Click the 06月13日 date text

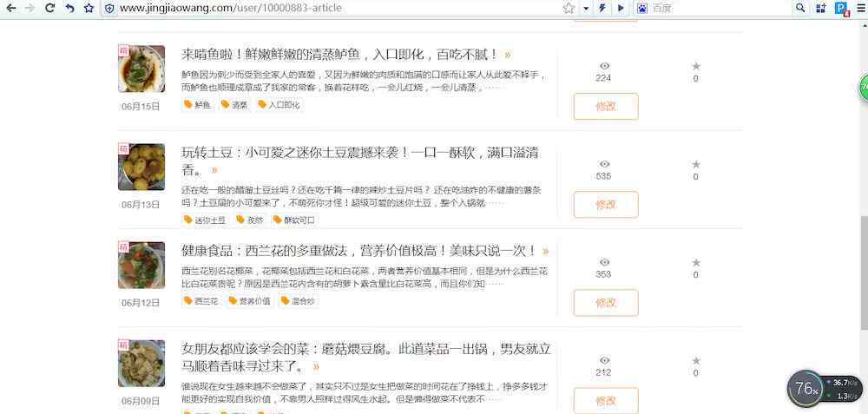pyautogui.click(x=141, y=204)
